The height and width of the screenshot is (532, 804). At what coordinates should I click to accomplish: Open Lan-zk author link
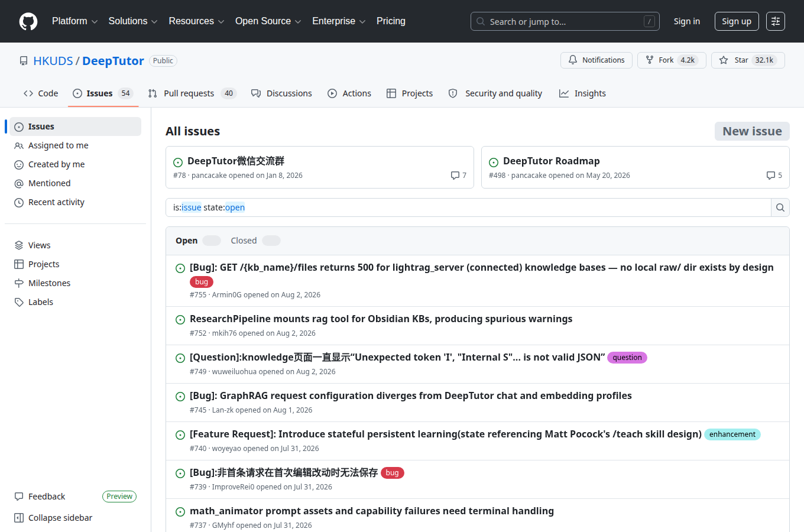pyautogui.click(x=223, y=410)
